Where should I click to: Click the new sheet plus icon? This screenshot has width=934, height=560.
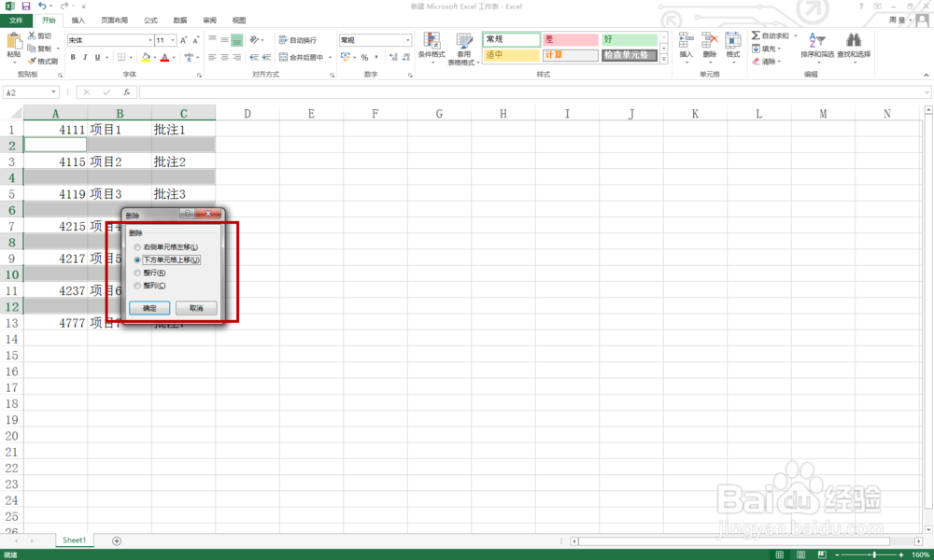117,540
